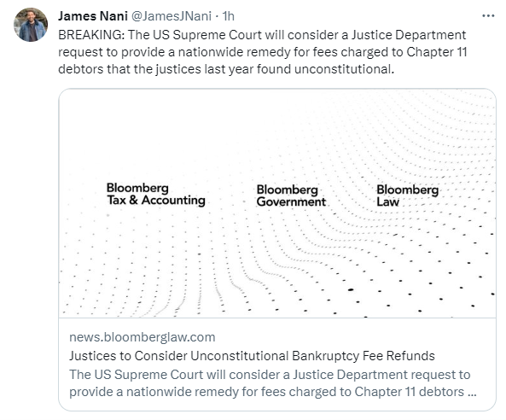Click the Bloomberg Government logo in the card
This screenshot has height=420, width=506.
[291, 195]
